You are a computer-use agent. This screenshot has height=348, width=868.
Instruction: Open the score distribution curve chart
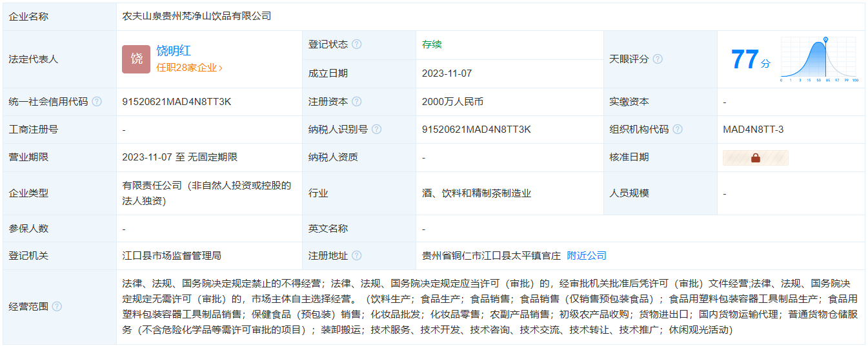tap(818, 59)
